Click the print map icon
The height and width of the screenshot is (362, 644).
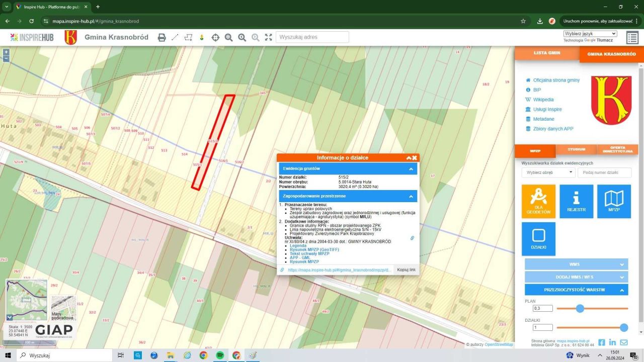tap(162, 37)
